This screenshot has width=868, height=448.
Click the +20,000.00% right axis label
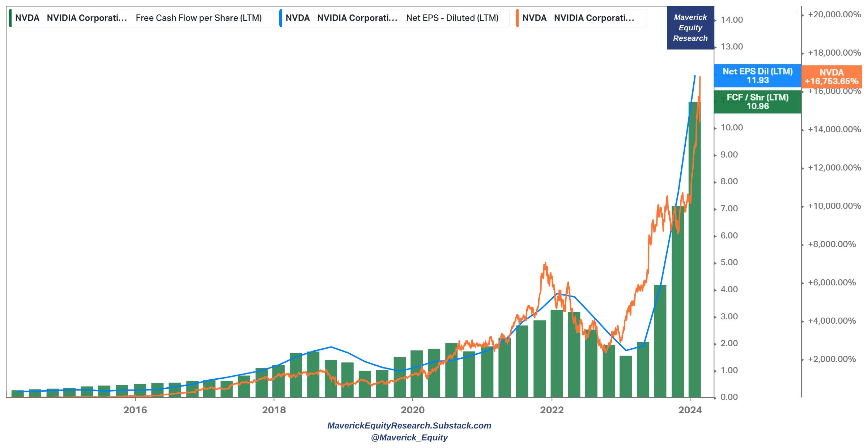click(834, 14)
